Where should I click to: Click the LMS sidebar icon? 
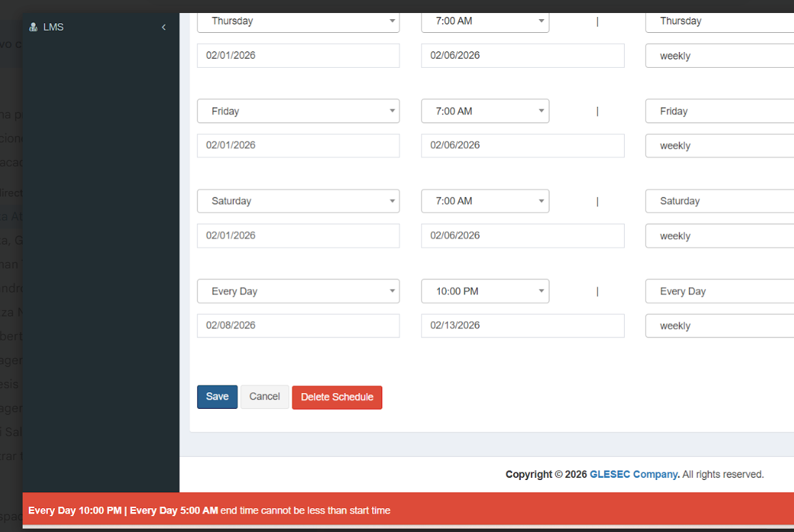click(x=33, y=27)
